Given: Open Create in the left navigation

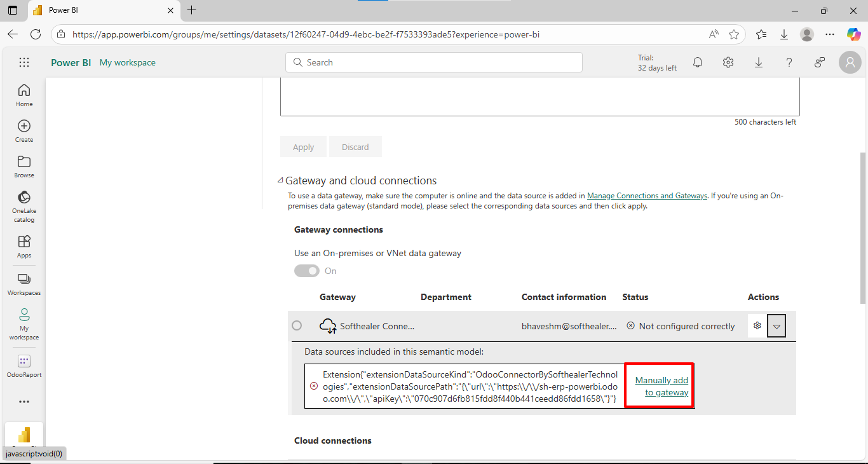Looking at the screenshot, I should pyautogui.click(x=24, y=130).
